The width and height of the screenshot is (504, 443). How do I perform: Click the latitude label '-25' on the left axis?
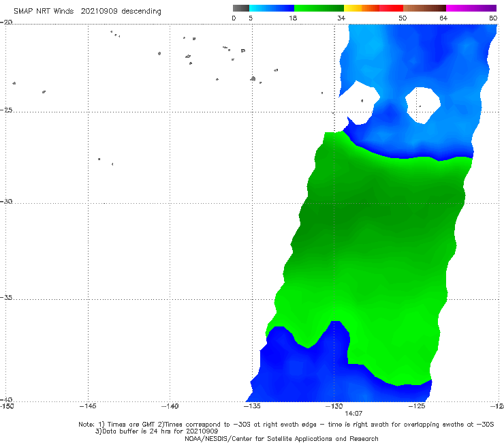(x=6, y=110)
